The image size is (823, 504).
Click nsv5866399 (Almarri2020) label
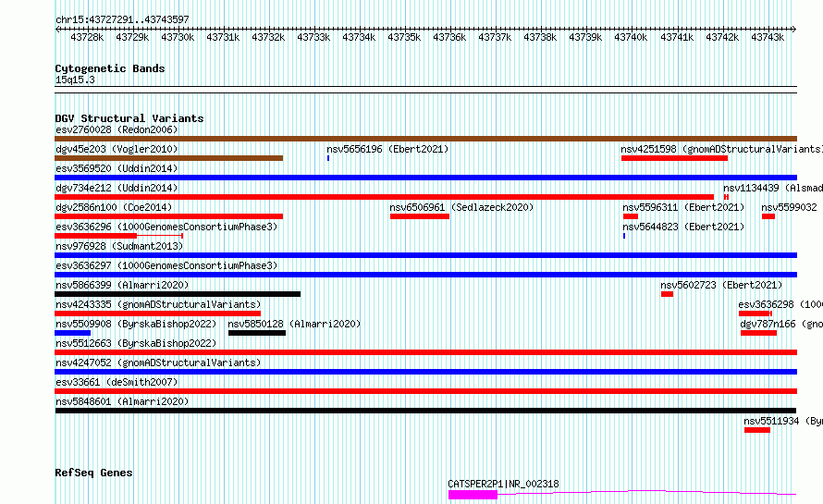pos(122,285)
